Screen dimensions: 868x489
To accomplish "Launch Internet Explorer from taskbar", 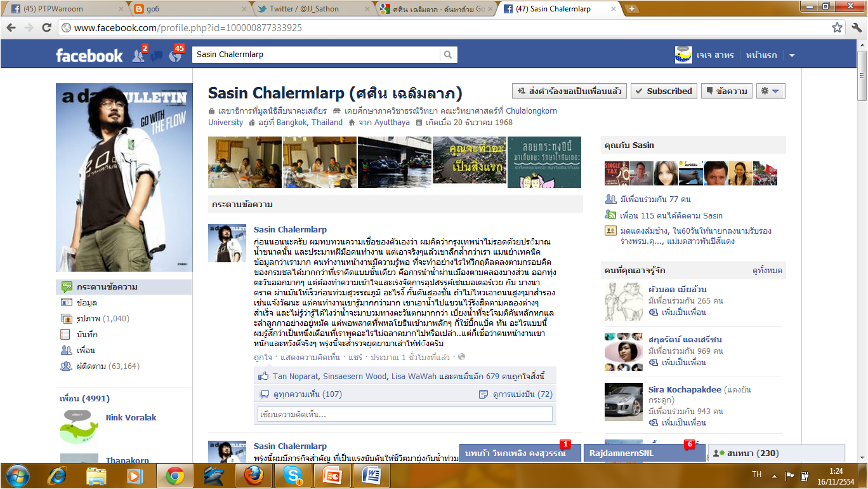I will [57, 475].
